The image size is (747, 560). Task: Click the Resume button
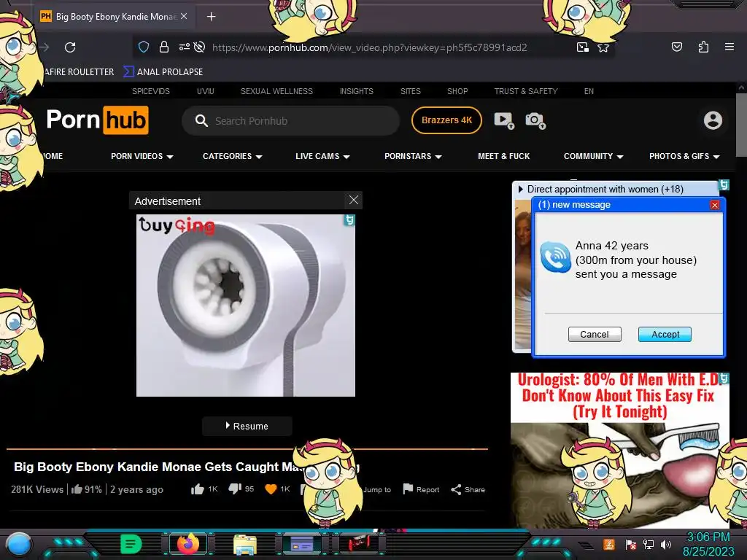click(x=247, y=426)
